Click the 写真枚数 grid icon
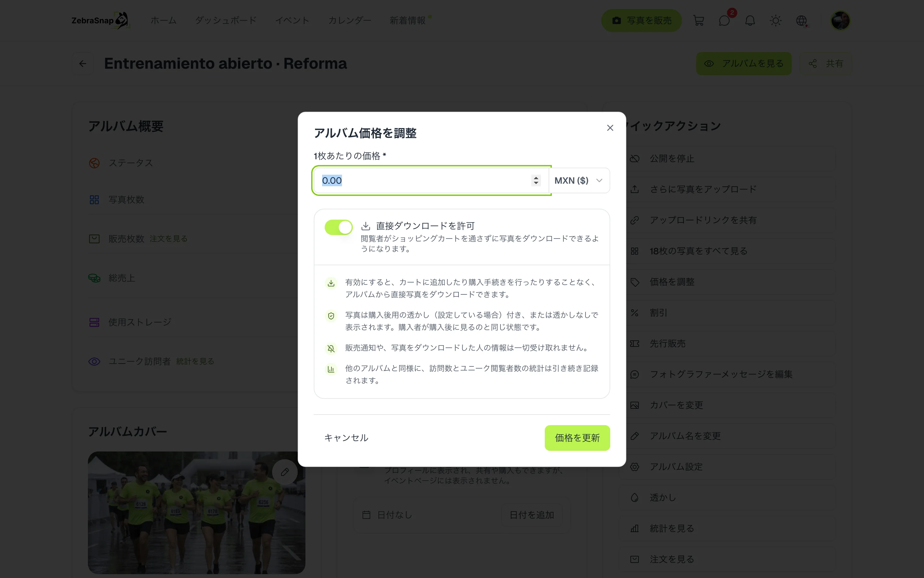The height and width of the screenshot is (578, 924). coord(94,199)
